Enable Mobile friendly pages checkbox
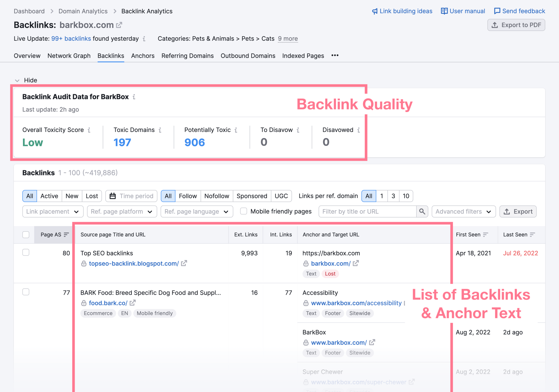This screenshot has width=559, height=392. point(244,211)
